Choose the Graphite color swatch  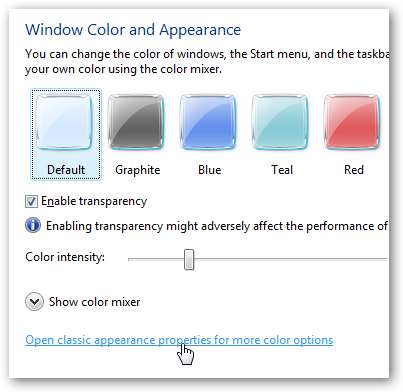[x=136, y=122]
